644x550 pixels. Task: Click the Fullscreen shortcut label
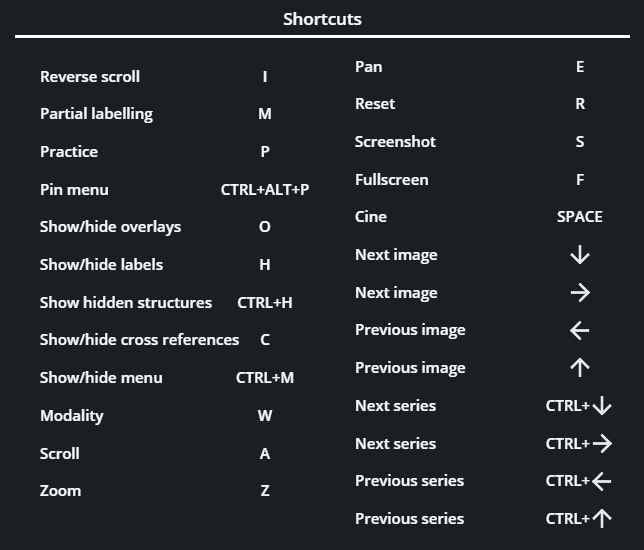click(392, 179)
